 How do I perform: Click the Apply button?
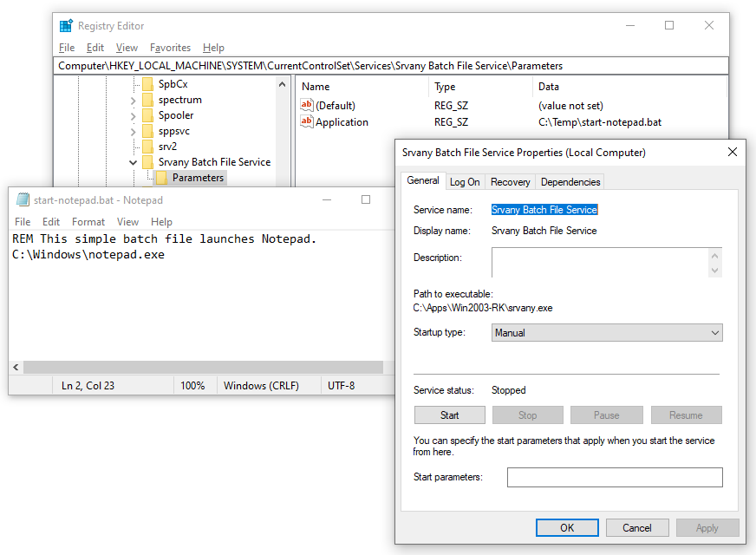pyautogui.click(x=707, y=528)
